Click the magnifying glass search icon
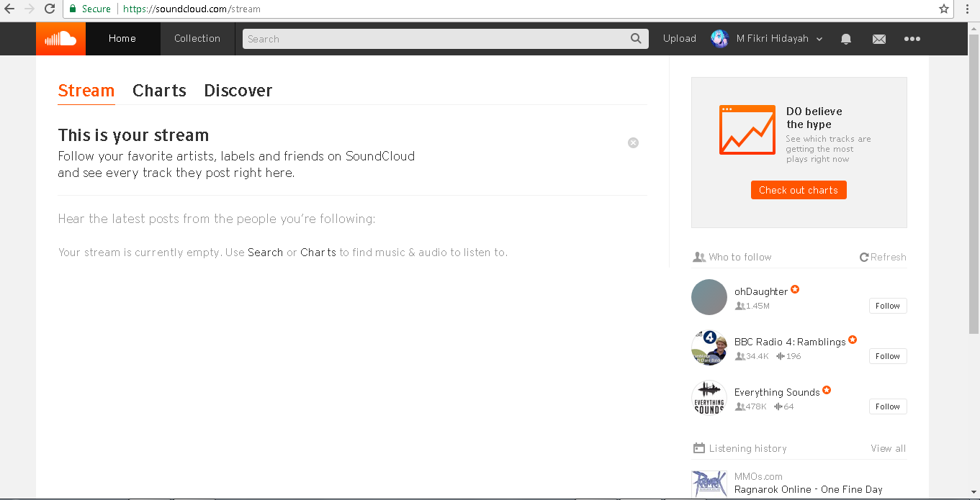980x500 pixels. coord(637,39)
